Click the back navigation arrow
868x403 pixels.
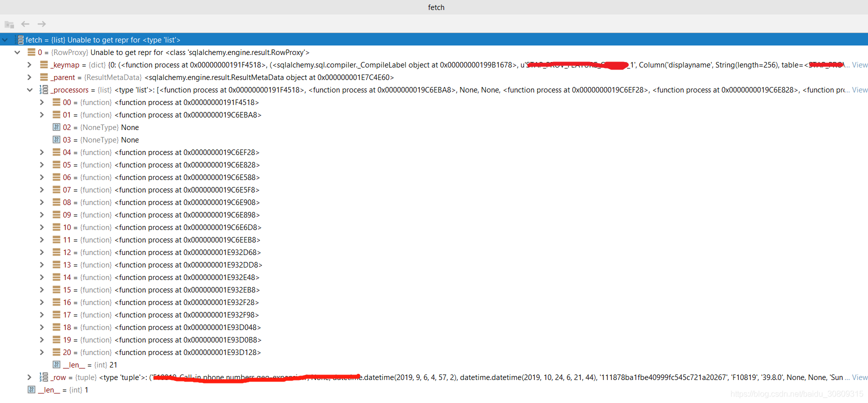[25, 24]
